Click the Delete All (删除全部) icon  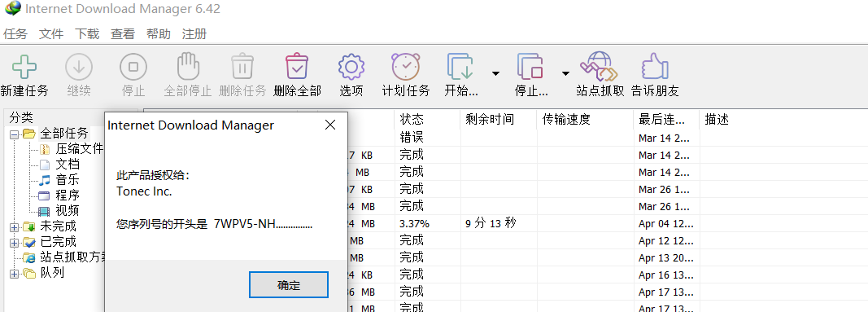[297, 67]
